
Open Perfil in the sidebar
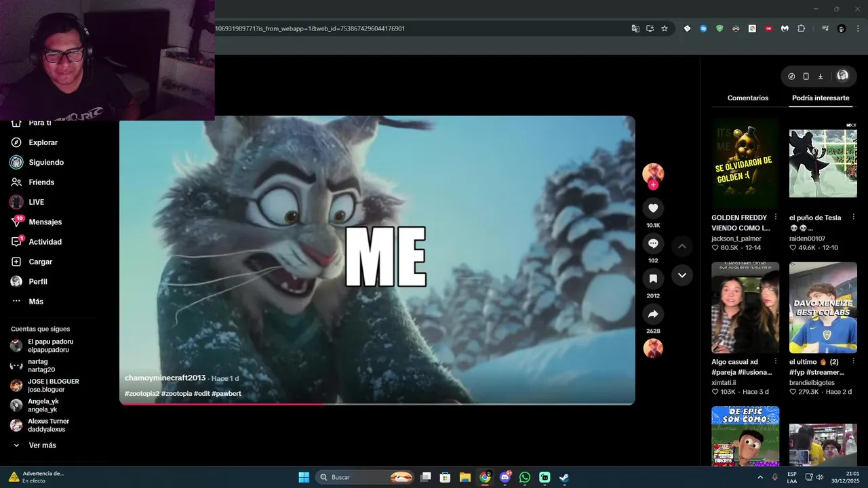click(38, 281)
